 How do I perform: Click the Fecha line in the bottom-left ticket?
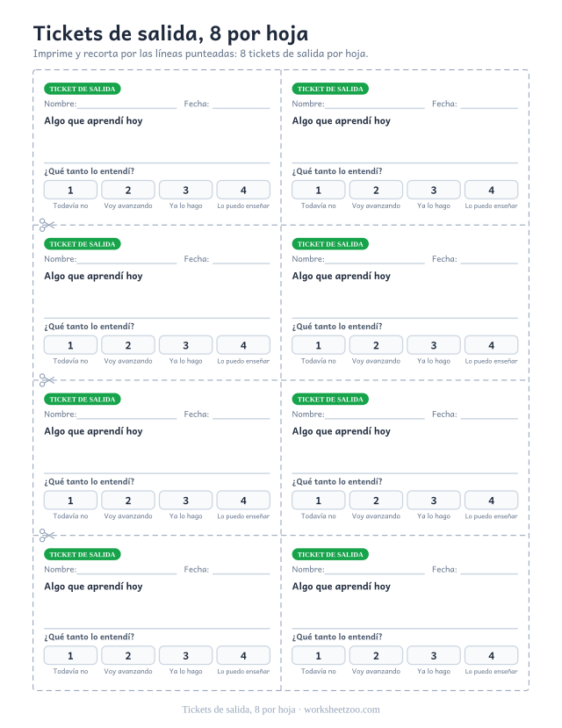pos(241,570)
